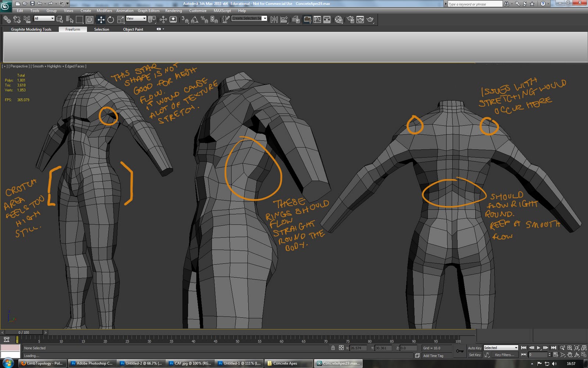This screenshot has width=588, height=368.
Task: Enable Auto Key animation mode
Action: 474,348
